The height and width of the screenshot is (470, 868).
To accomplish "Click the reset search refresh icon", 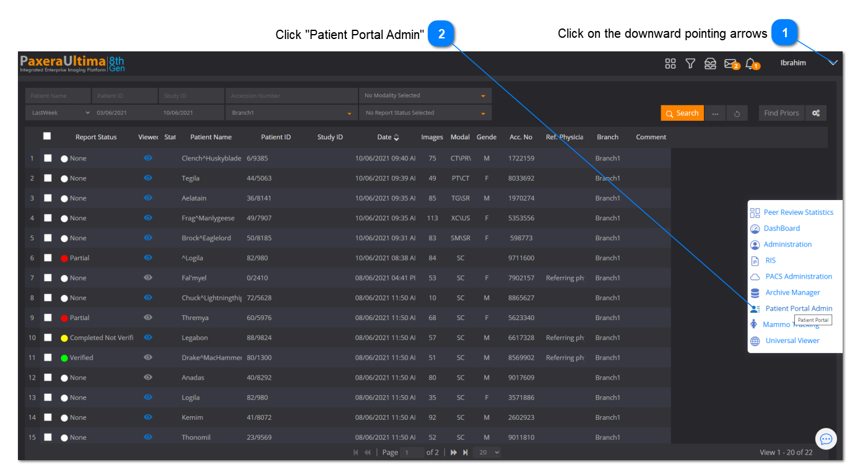I will point(737,114).
